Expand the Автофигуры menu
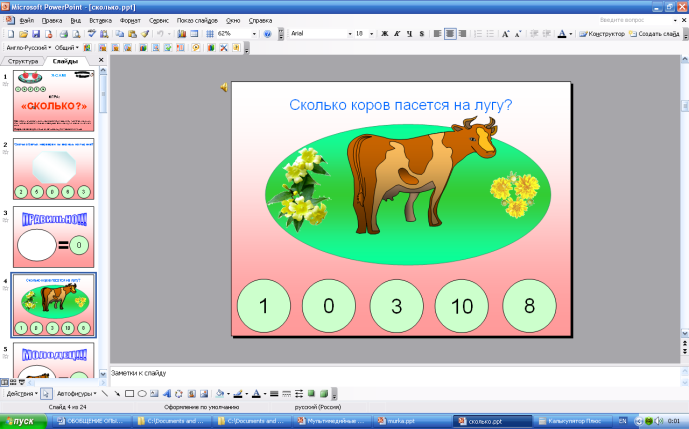 [77, 393]
